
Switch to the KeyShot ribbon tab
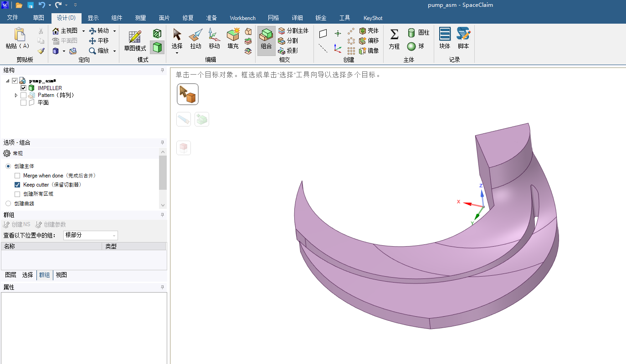tap(373, 18)
